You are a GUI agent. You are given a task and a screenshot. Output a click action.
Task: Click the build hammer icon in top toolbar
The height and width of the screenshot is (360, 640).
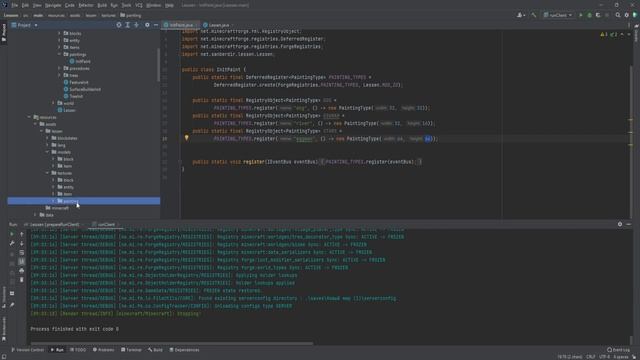tap(533, 15)
